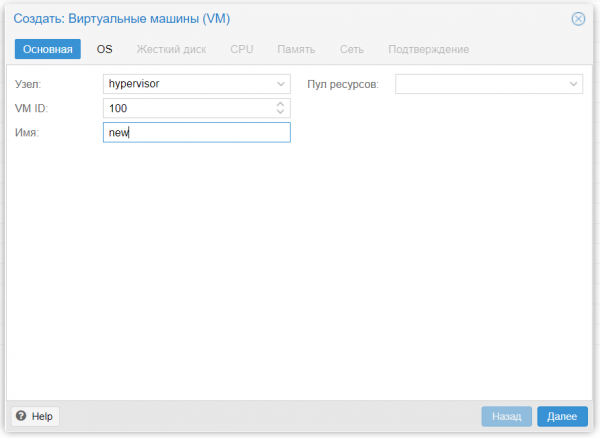Screen dimensions: 600x438
Task: Select the CPU tab
Action: [242, 49]
